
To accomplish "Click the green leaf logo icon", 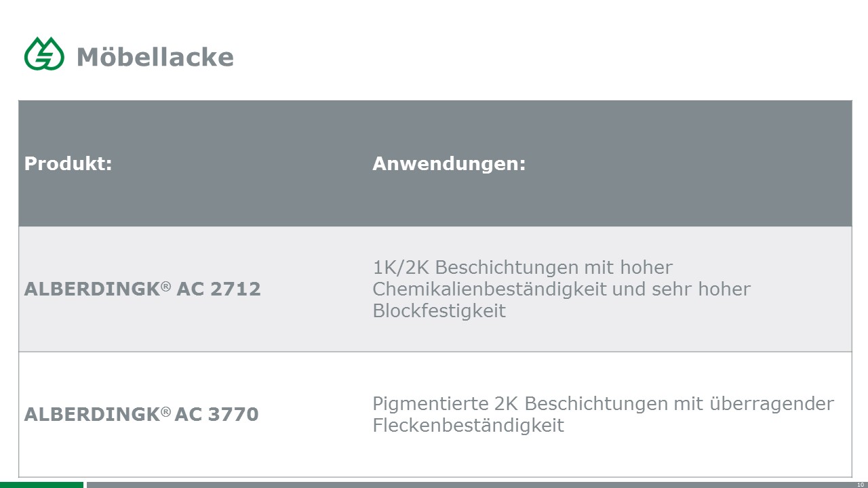I will click(44, 54).
